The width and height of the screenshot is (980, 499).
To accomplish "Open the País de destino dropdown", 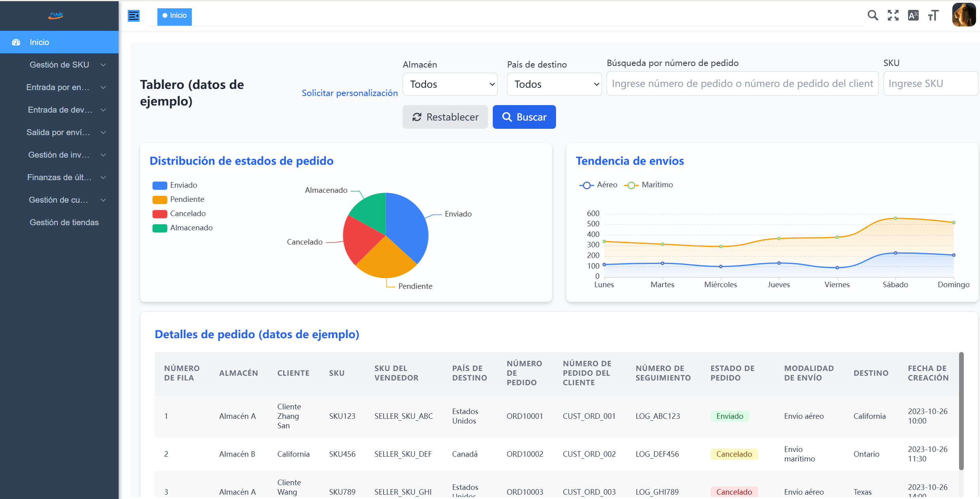I will pyautogui.click(x=554, y=84).
